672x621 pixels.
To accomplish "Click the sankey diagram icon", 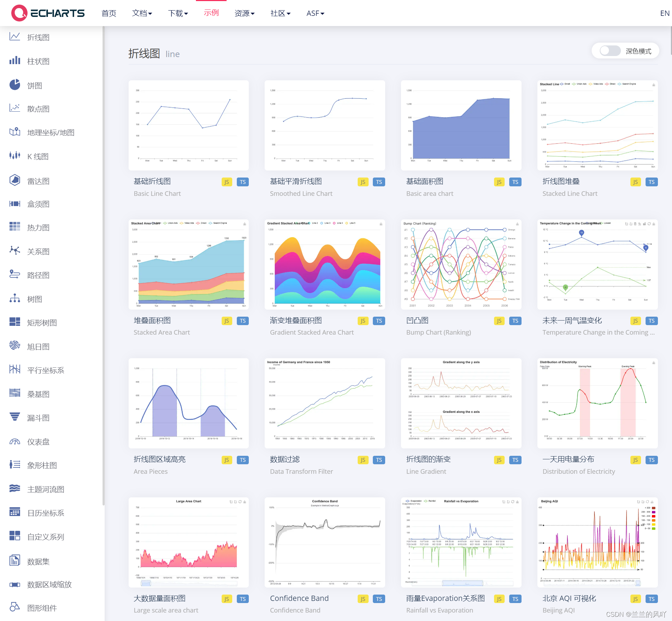I will [x=14, y=393].
